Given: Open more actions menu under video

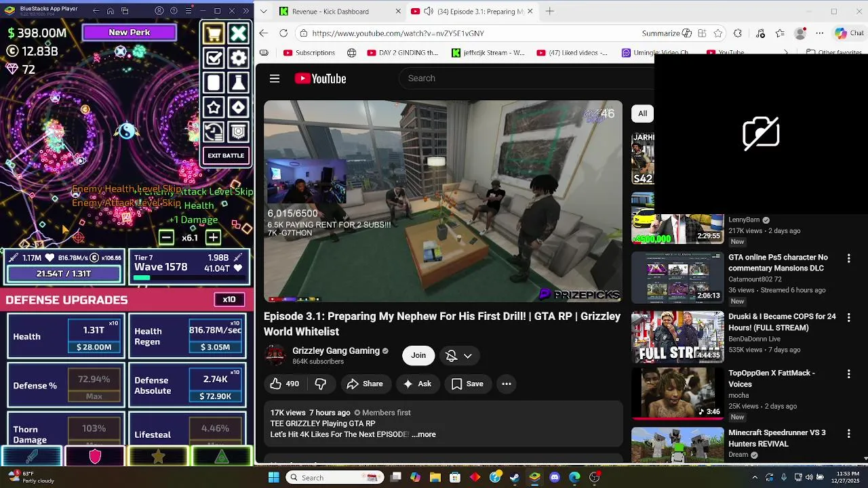Looking at the screenshot, I should (507, 384).
